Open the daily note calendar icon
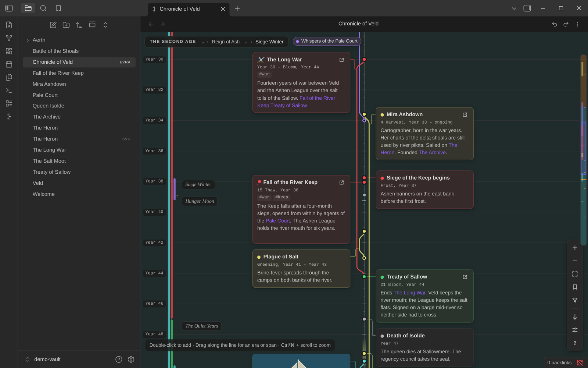 (x=9, y=64)
